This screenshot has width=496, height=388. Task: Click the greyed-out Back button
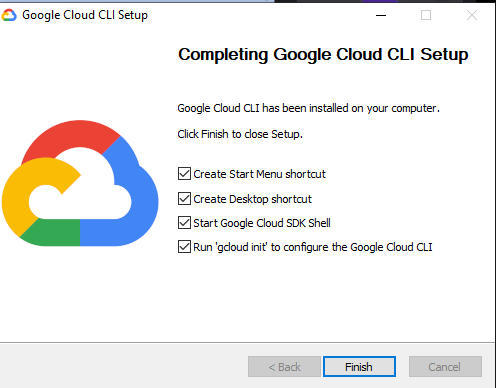click(x=284, y=367)
